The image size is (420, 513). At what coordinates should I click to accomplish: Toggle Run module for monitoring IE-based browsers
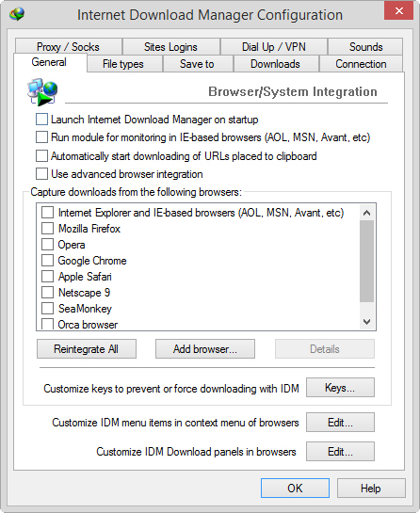[x=41, y=137]
